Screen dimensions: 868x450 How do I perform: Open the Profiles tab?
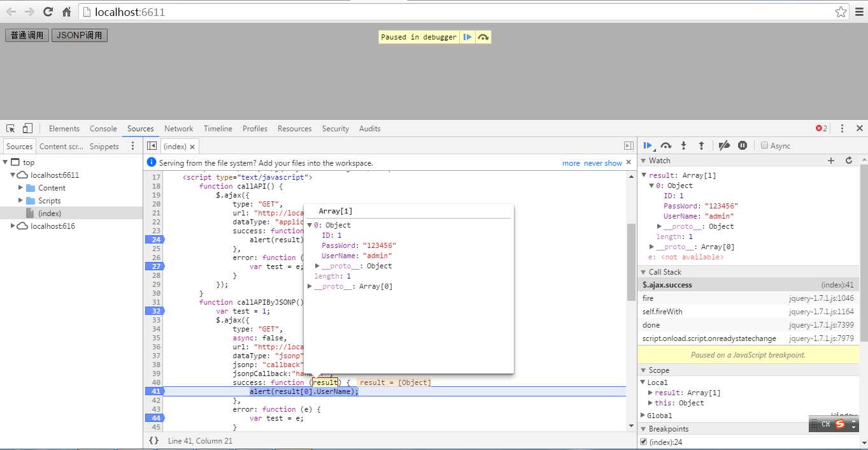[x=255, y=128]
